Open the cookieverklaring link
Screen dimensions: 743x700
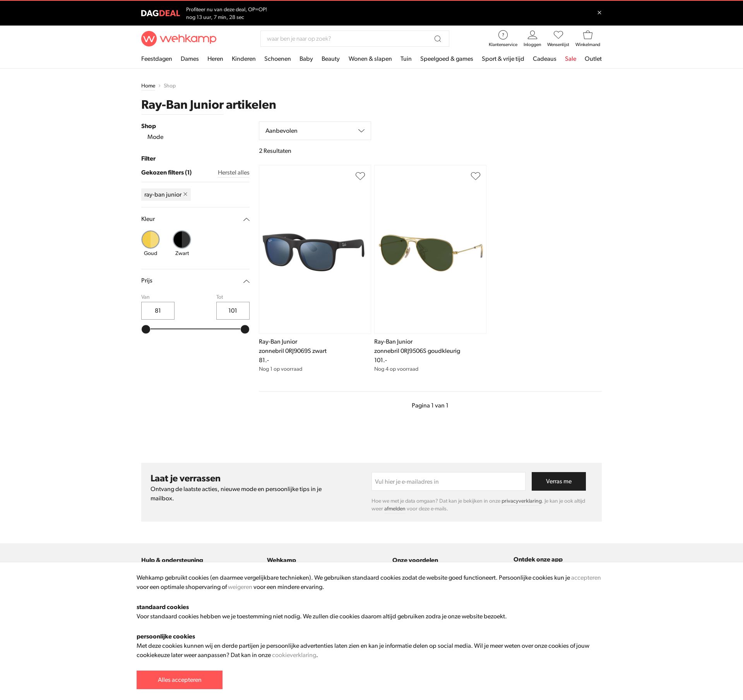tap(294, 655)
